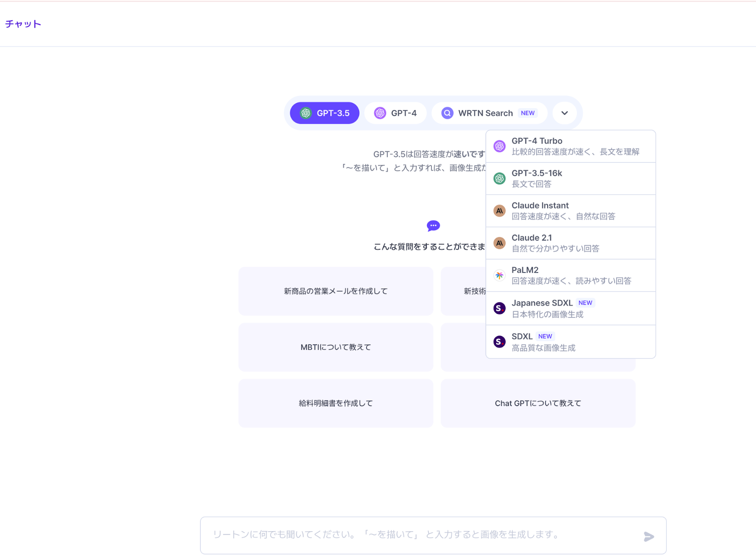Click the 自然で分かりやすい回答 description text

point(556,249)
